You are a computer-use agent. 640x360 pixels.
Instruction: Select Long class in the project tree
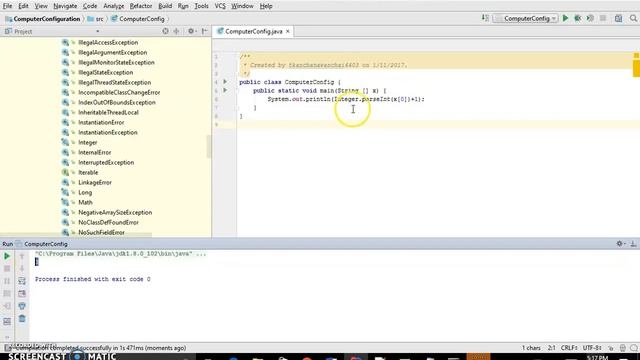(85, 192)
